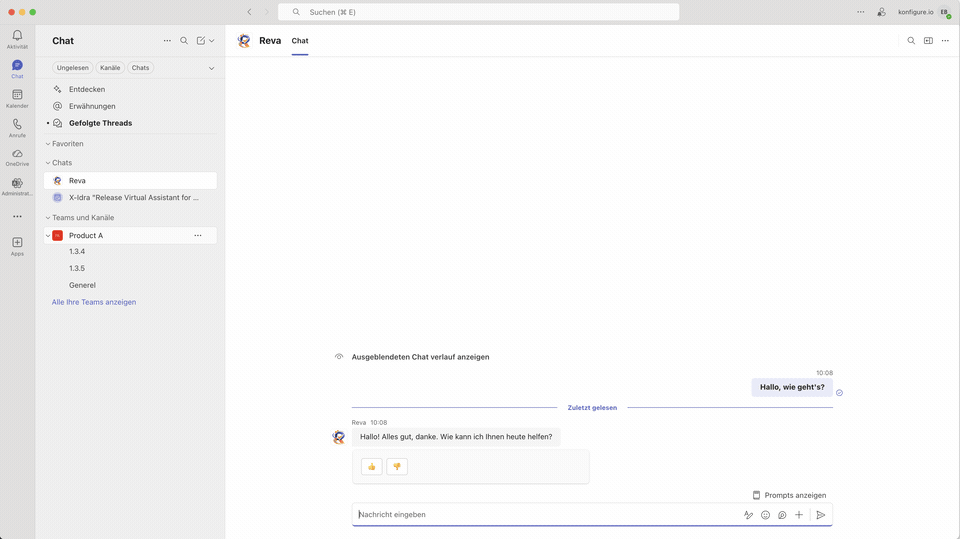Image resolution: width=960 pixels, height=539 pixels.
Task: Open the Aktivität bell icon
Action: (17, 39)
